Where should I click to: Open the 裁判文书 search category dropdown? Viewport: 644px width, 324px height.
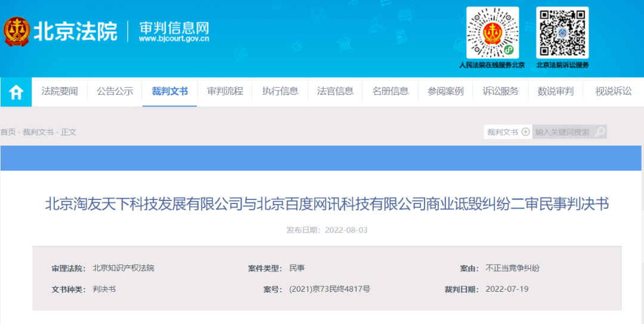click(x=508, y=132)
